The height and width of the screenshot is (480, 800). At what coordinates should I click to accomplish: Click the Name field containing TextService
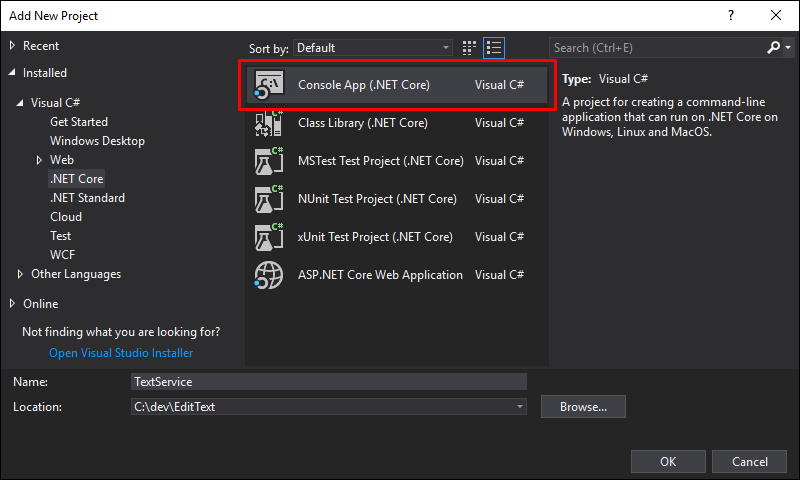(329, 382)
